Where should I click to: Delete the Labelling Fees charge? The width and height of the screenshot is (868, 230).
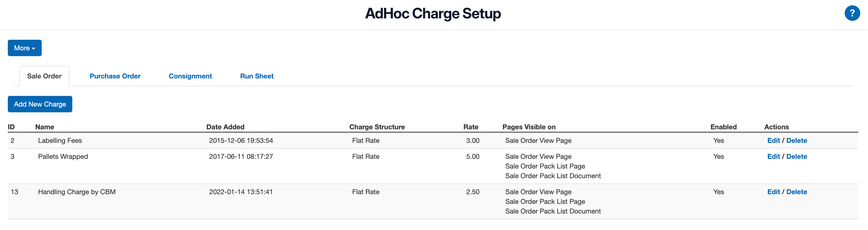[797, 140]
